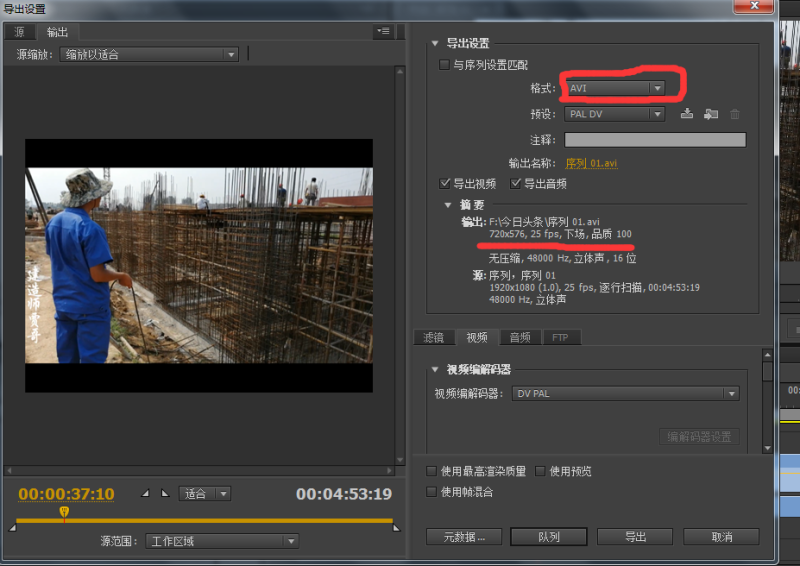Viewport: 800px width, 566px height.
Task: Click the 导出 export button
Action: pos(635,537)
